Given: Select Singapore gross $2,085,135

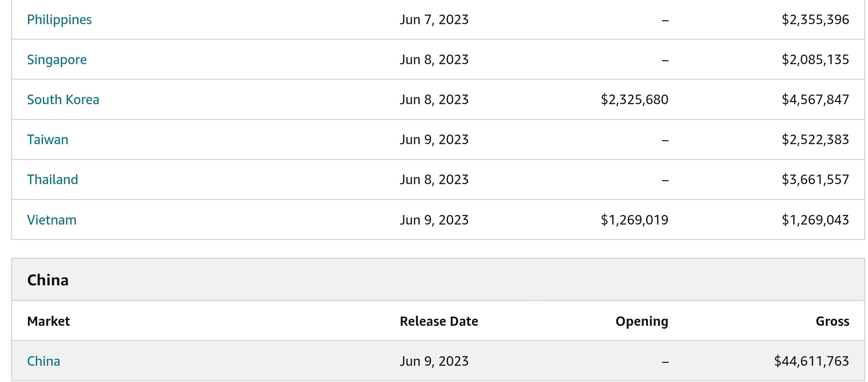Looking at the screenshot, I should tap(815, 60).
